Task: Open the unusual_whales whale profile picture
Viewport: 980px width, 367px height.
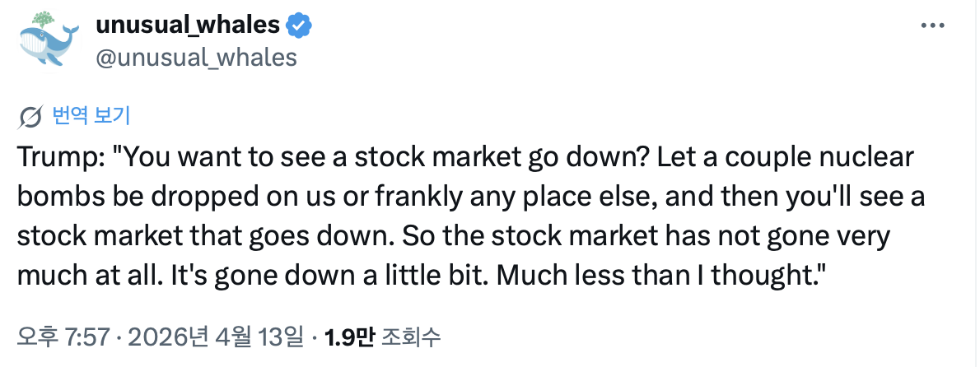Action: [49, 40]
